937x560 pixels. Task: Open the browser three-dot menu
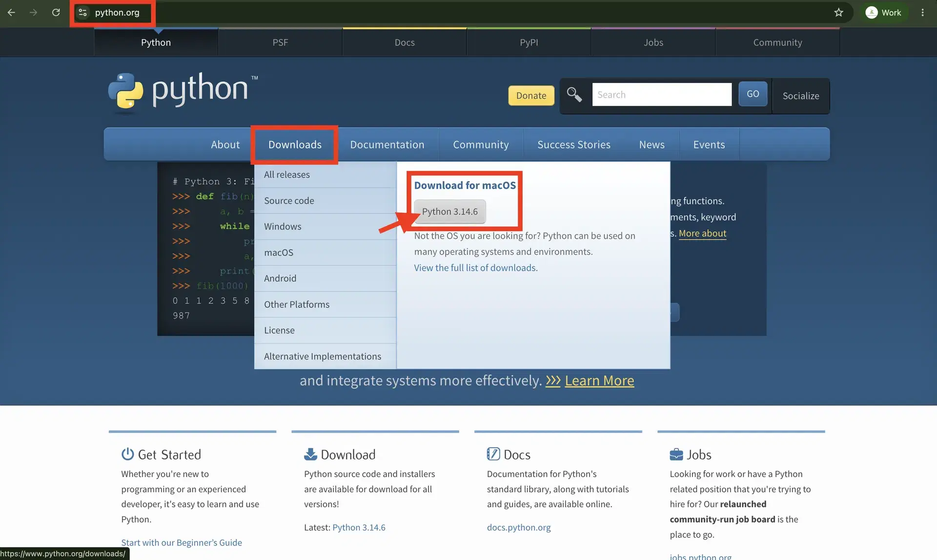[922, 13]
